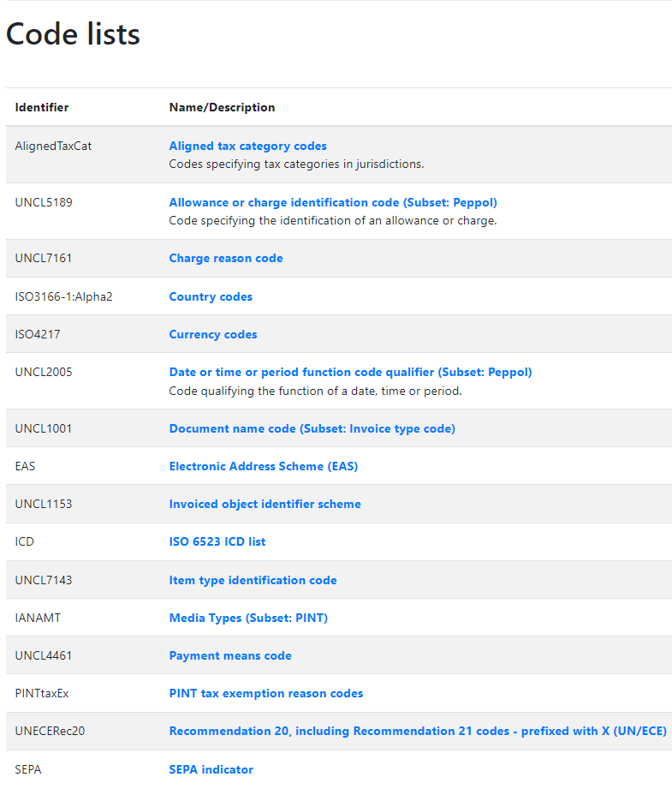Click the UNCL7143 identifier cell

tap(44, 580)
